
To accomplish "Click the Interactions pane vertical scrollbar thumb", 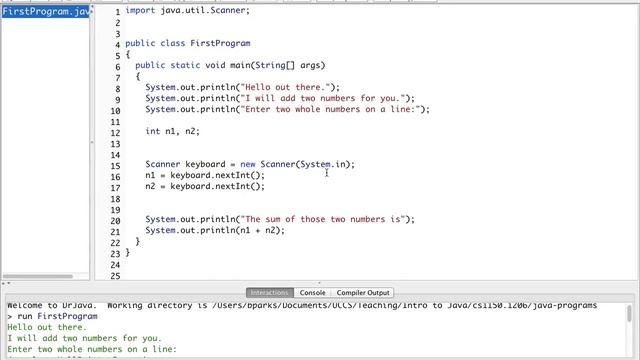I will pyautogui.click(x=629, y=313).
